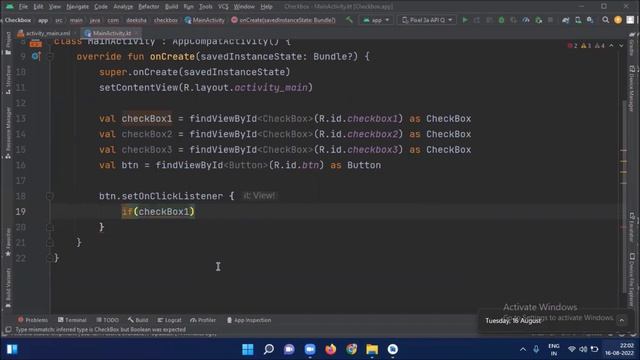Sync project with Gradle files icon
The width and height of the screenshot is (640, 360).
point(565,20)
